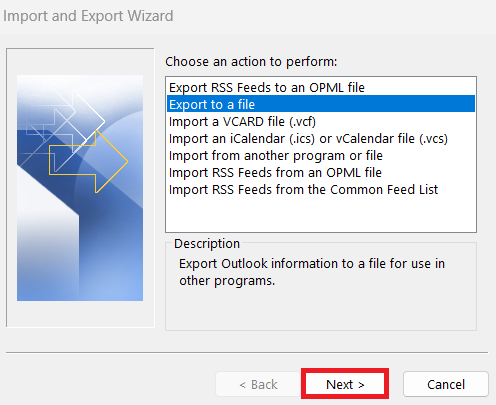Screen dimensions: 496x405
Task: Click the blank area of the Description box
Action: (321, 309)
